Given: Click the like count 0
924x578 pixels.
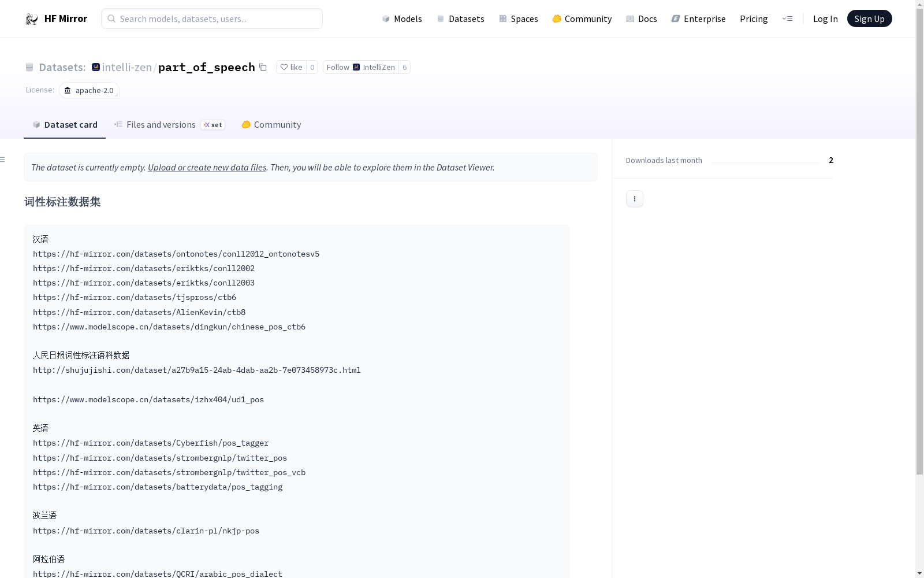Looking at the screenshot, I should point(312,67).
